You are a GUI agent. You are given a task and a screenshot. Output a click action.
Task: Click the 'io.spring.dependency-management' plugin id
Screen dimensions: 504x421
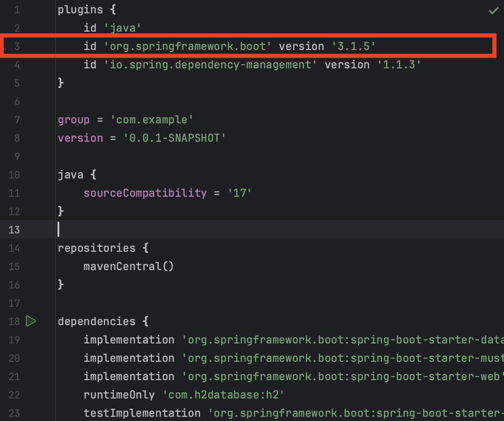(x=211, y=65)
